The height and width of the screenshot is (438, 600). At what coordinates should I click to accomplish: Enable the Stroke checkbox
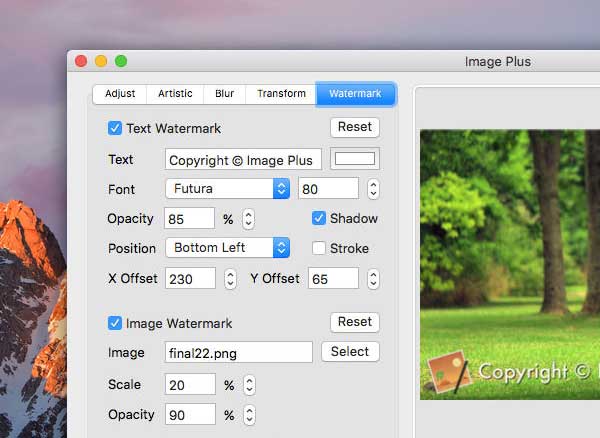[x=318, y=248]
